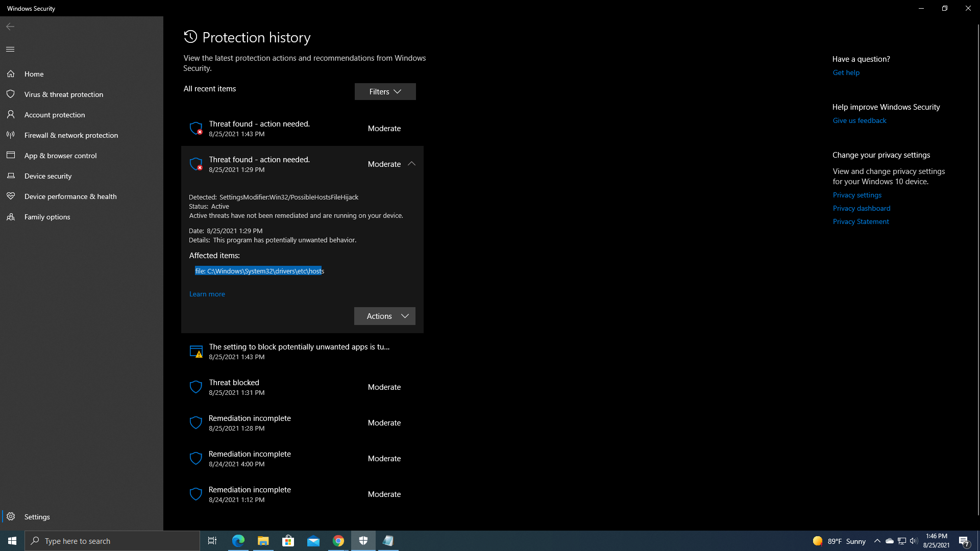Select App & browser control
Viewport: 980px width, 551px height.
(x=61, y=156)
